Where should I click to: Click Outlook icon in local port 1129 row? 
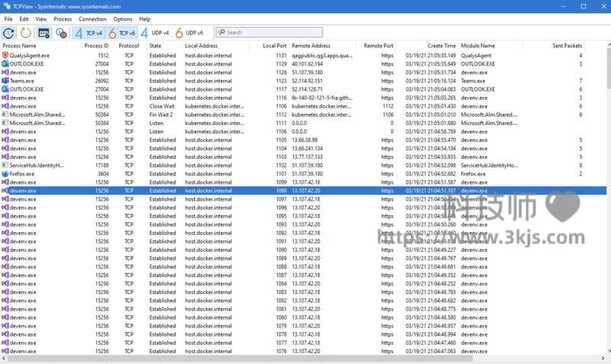(x=5, y=64)
